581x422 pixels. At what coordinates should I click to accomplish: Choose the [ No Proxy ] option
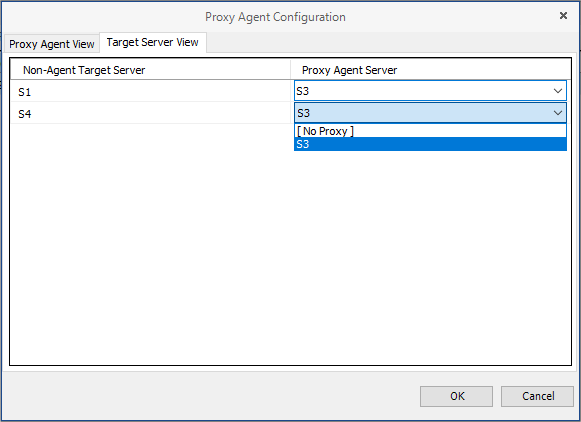tap(430, 131)
